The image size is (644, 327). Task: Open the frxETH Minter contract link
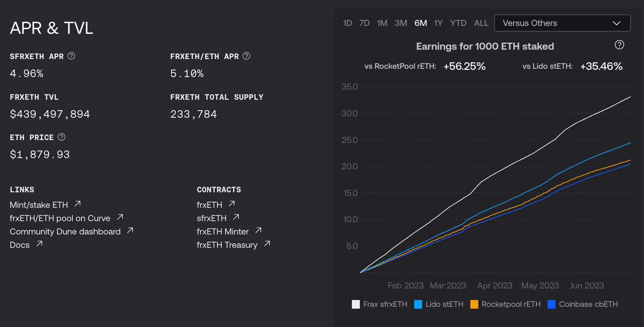(223, 232)
